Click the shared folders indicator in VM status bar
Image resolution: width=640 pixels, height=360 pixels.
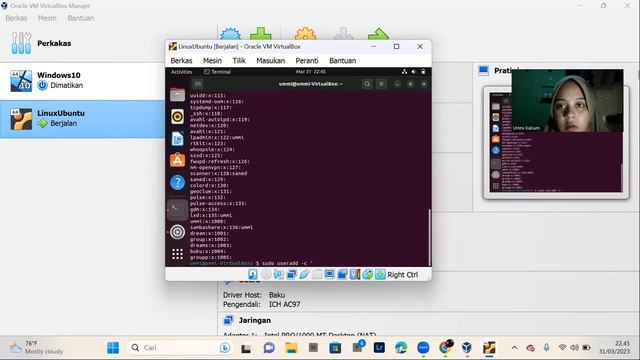[317, 275]
